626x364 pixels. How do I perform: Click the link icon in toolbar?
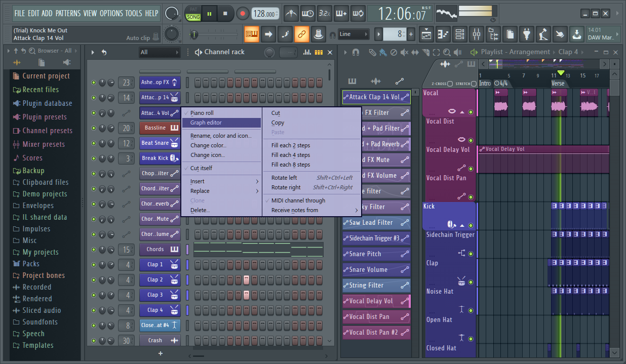tap(302, 34)
